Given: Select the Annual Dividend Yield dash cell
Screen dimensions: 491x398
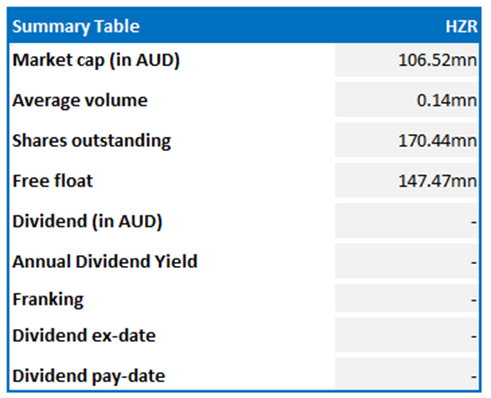Looking at the screenshot, I should point(407,261).
